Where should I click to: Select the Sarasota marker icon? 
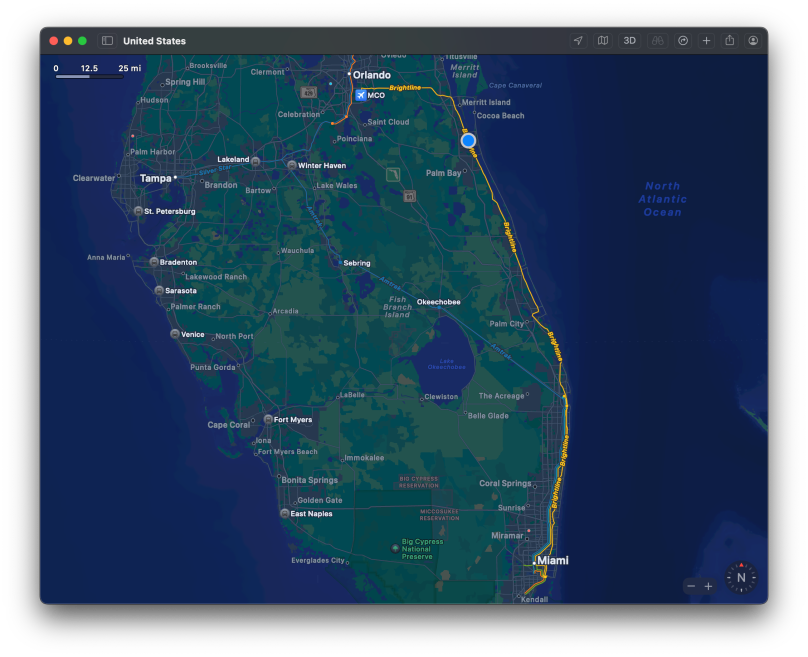pyautogui.click(x=159, y=291)
